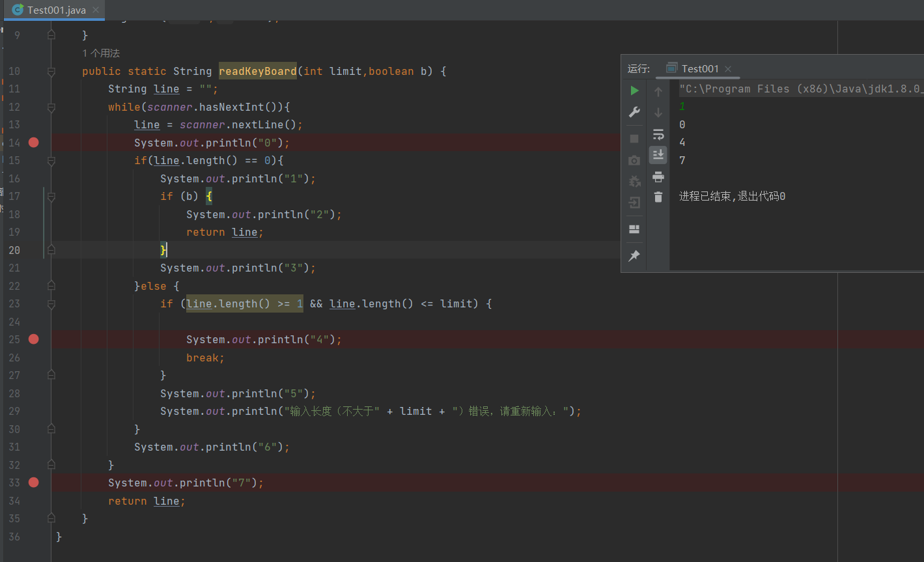Switch to the Test001.java editor tab
The image size is (924, 562).
(55, 10)
